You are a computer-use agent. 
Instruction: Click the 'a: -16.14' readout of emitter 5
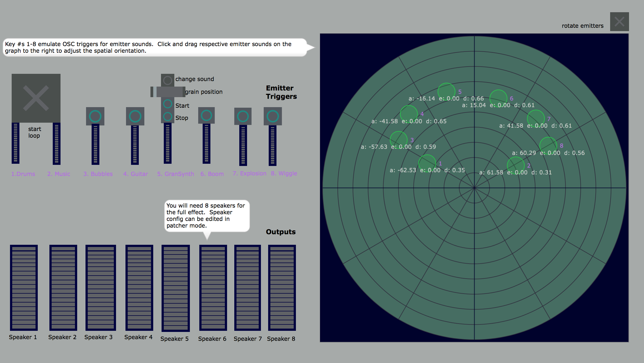(x=422, y=99)
